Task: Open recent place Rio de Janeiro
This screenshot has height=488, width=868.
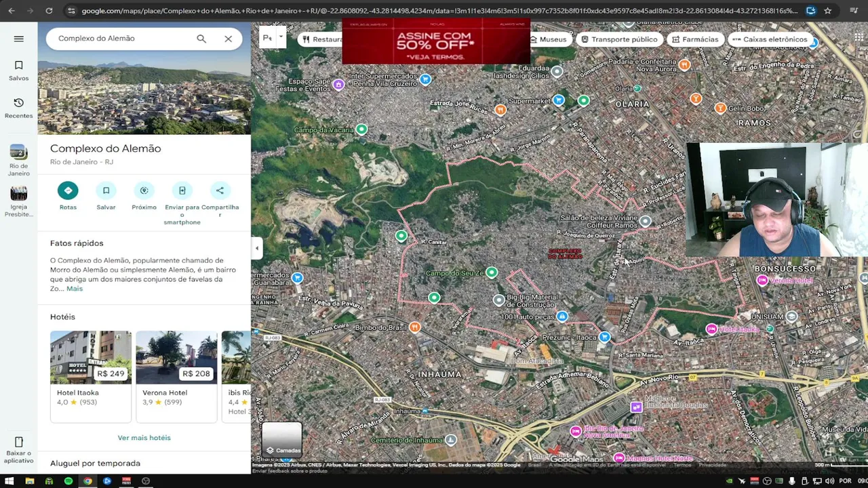Action: [x=19, y=160]
